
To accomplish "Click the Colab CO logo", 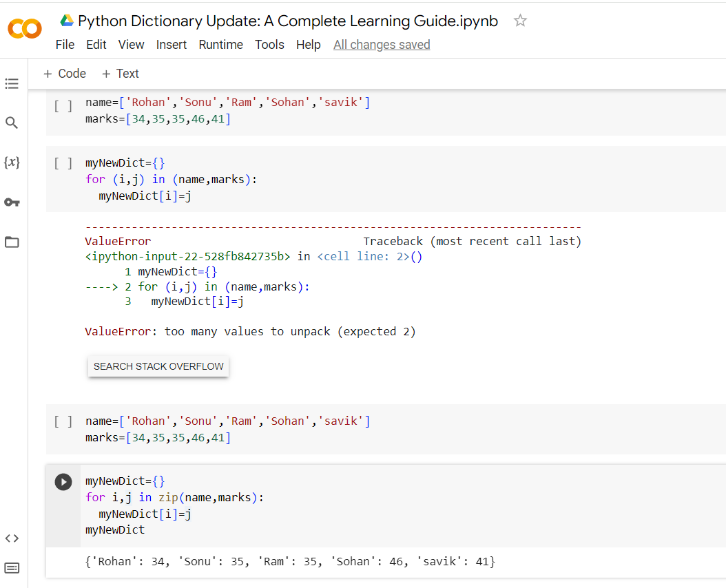I will pos(25,29).
